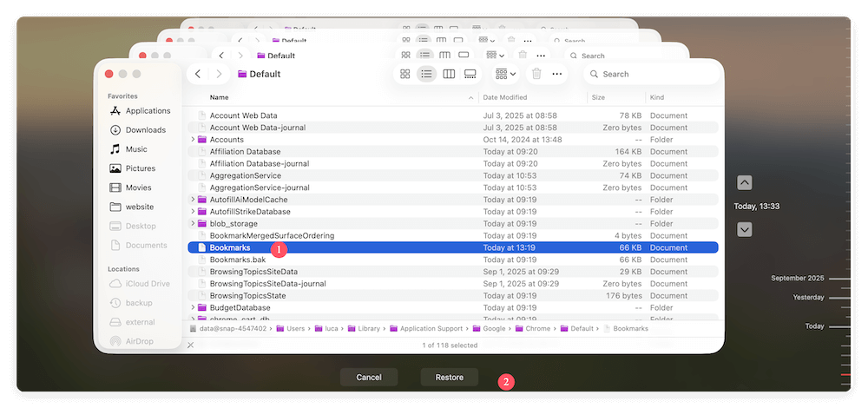Click Users in the path bar
The height and width of the screenshot is (408, 868).
tap(291, 328)
